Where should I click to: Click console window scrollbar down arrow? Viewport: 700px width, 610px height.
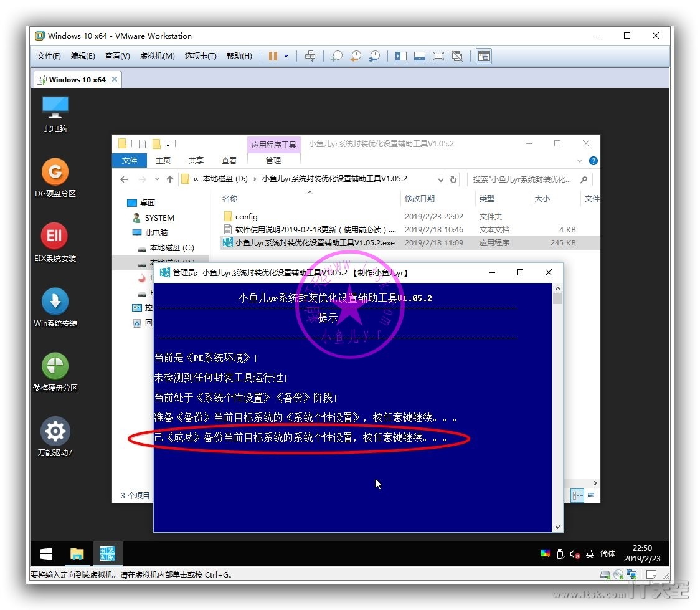557,527
